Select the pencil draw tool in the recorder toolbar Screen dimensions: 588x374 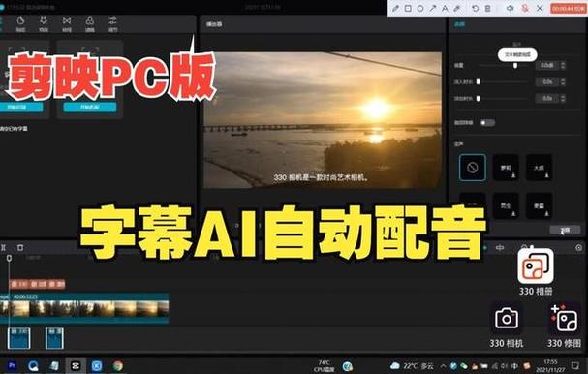tap(395, 8)
